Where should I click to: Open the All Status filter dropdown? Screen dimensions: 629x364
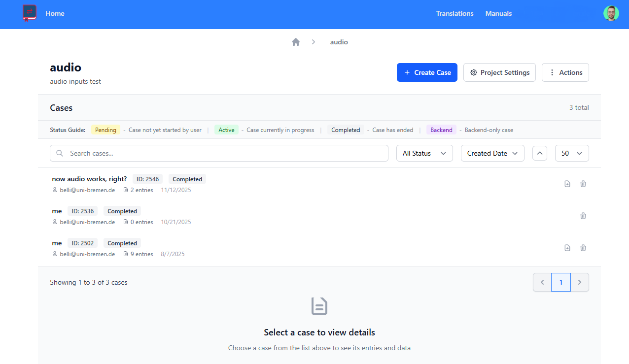tap(424, 153)
